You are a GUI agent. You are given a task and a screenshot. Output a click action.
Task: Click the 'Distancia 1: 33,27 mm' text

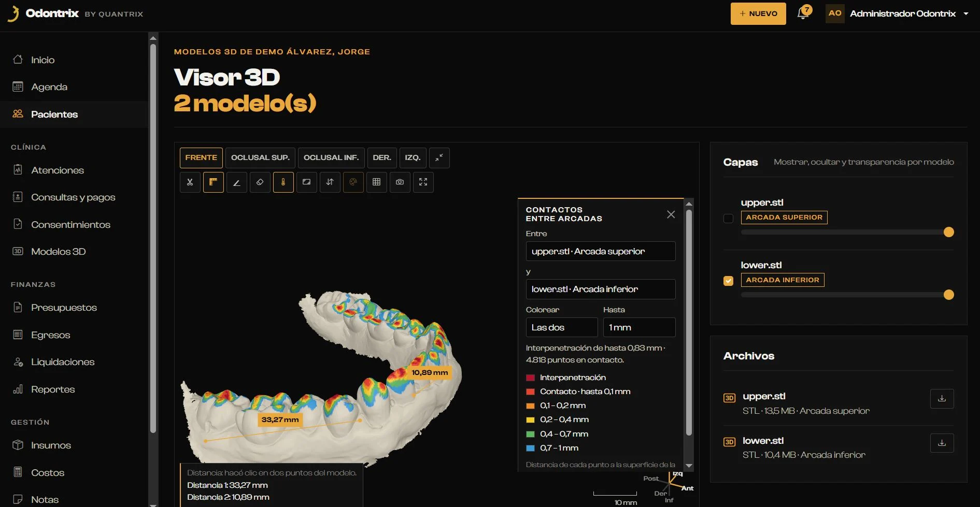coord(228,485)
